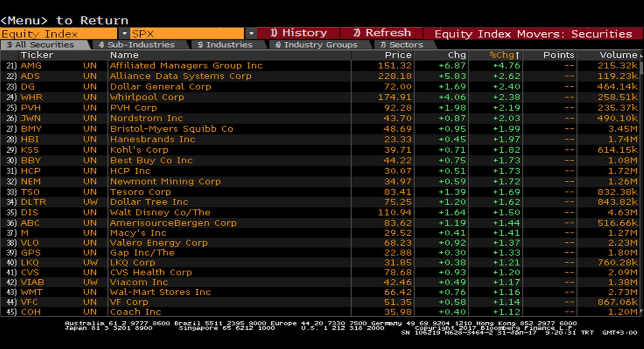
Task: Select the 174.91 Whirlpool price
Action: coord(395,97)
